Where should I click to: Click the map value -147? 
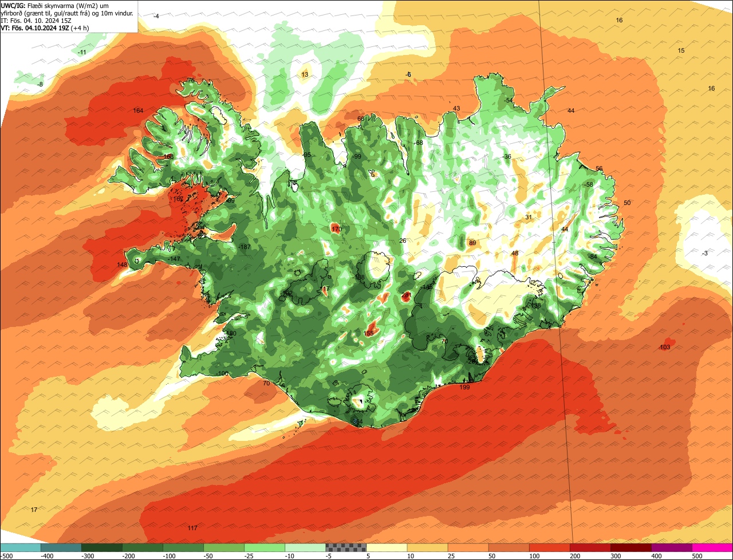pos(174,259)
